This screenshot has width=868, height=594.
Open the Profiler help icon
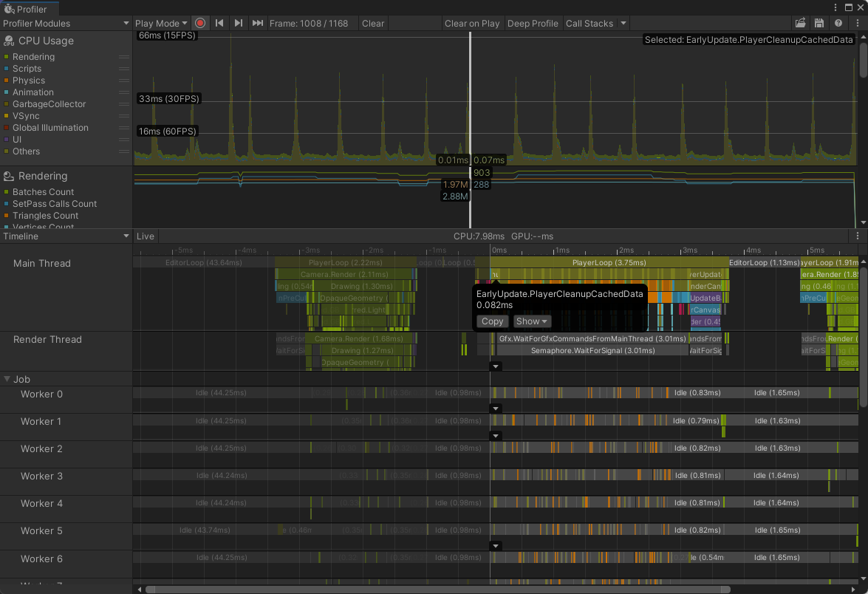838,24
